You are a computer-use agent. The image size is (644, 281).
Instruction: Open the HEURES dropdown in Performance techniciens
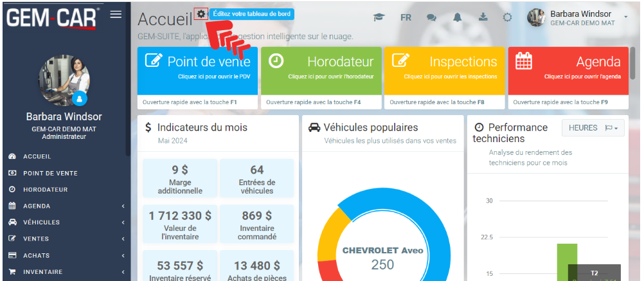pyautogui.click(x=593, y=128)
